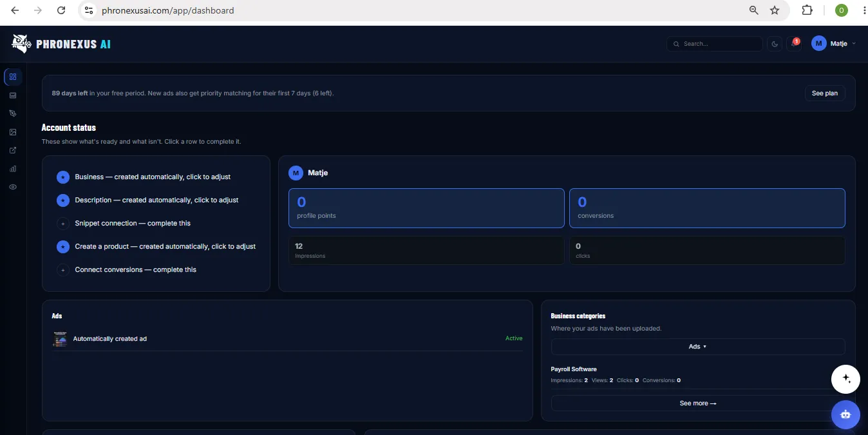The width and height of the screenshot is (868, 435).
Task: Click the eye icon in the sidebar
Action: (x=13, y=187)
